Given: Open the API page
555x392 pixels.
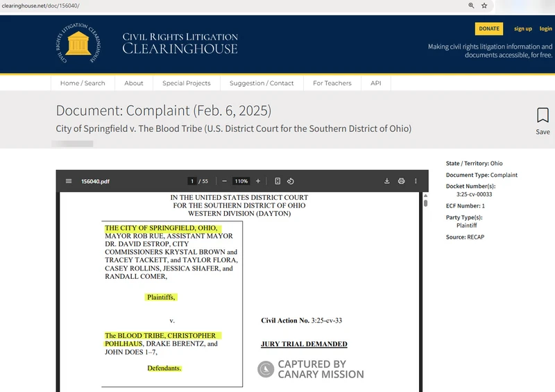Looking at the screenshot, I should [x=375, y=83].
